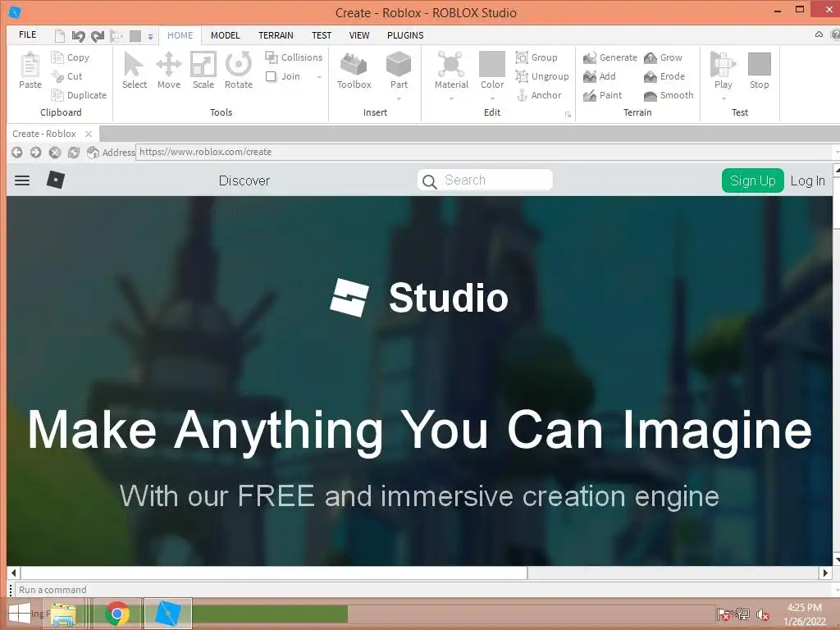Viewport: 840px width, 630px height.
Task: Click the Log In link
Action: [808, 181]
